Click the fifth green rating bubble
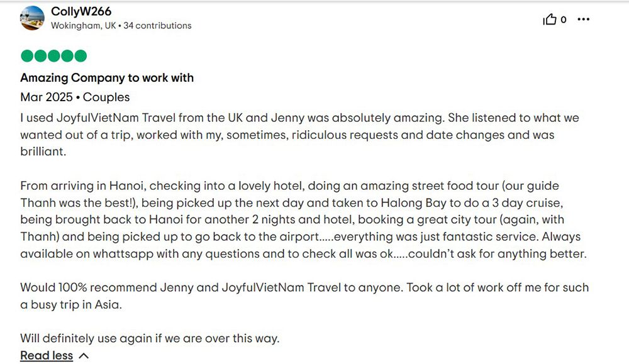Image resolution: width=629 pixels, height=364 pixels. coord(81,56)
